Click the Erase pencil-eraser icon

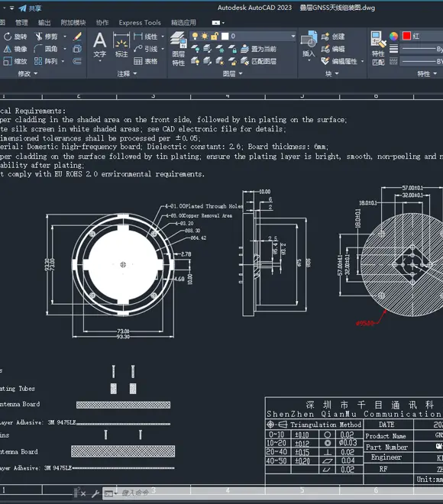click(x=77, y=37)
